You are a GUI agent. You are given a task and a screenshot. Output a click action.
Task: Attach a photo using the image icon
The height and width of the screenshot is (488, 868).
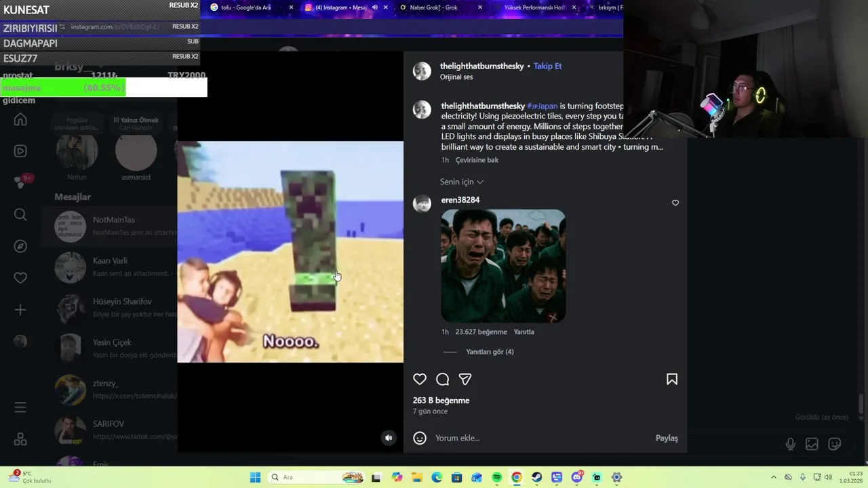tap(812, 444)
